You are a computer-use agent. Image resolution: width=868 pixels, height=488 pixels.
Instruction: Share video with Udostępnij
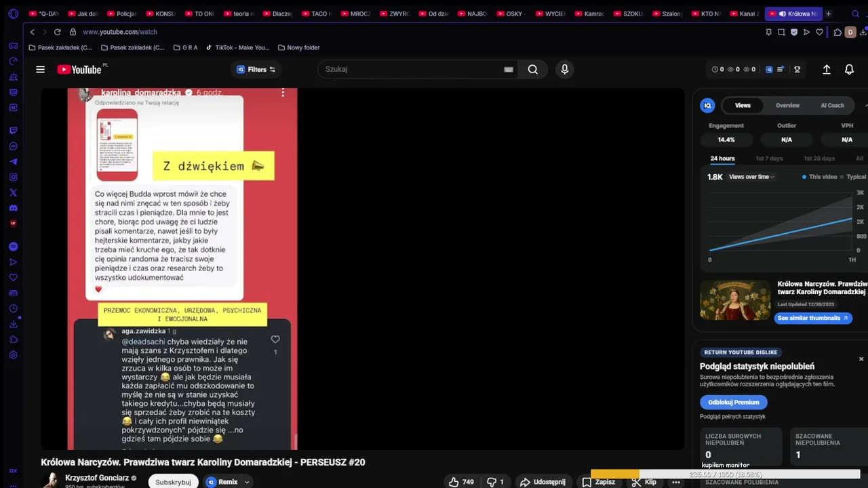pos(542,482)
